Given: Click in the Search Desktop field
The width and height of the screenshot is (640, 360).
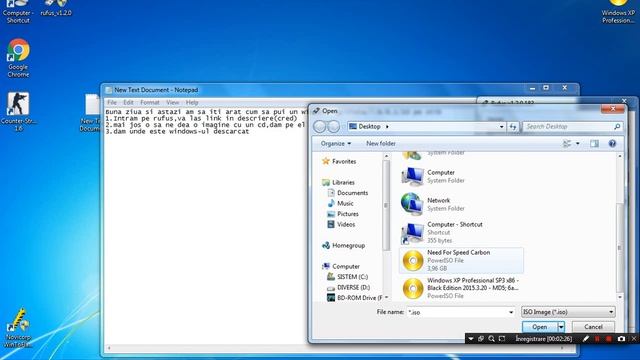Looking at the screenshot, I should (568, 127).
